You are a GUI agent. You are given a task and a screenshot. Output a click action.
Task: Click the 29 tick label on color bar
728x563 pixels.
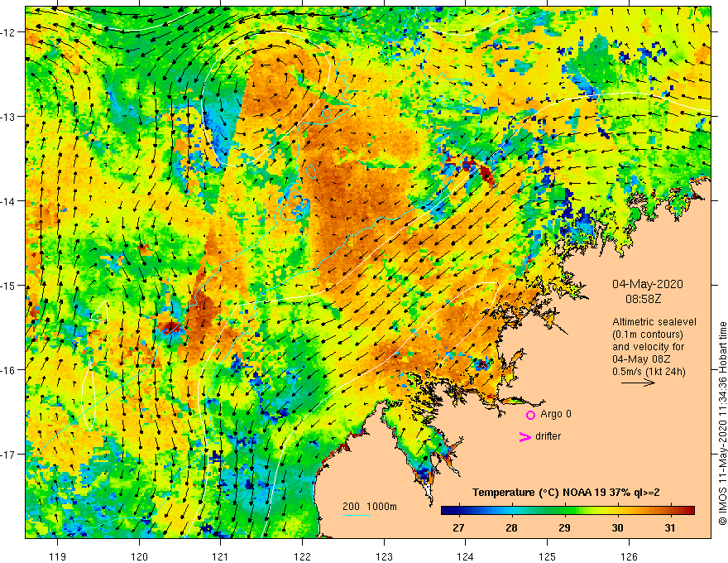(564, 527)
